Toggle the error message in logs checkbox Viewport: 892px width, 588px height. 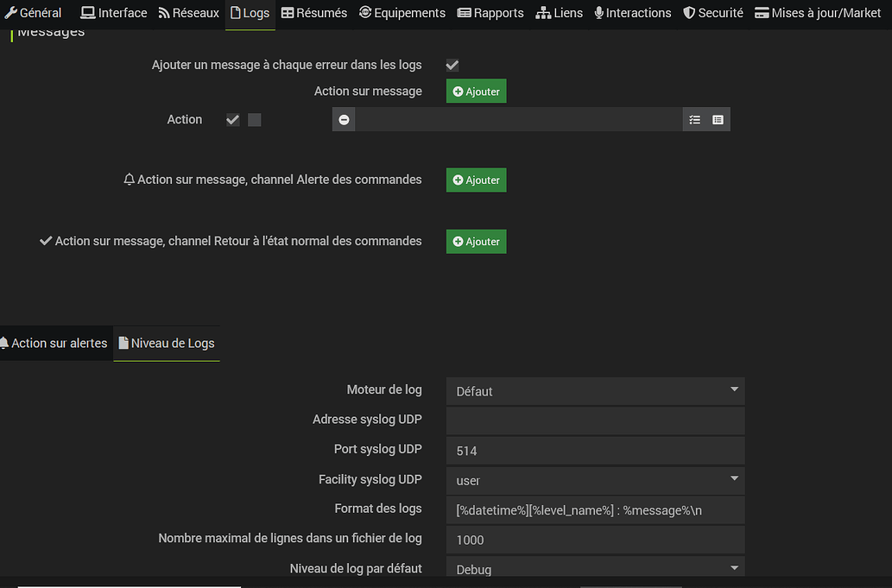[452, 65]
